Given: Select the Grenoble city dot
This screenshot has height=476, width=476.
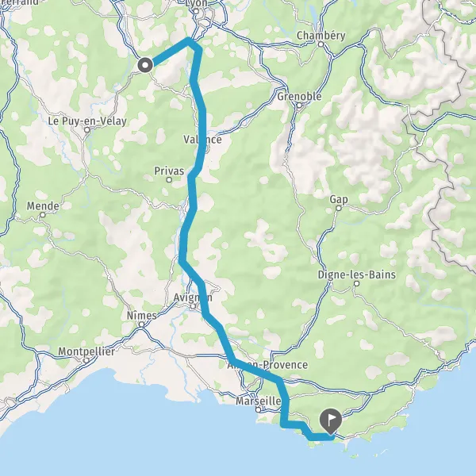Looking at the screenshot, I should pyautogui.click(x=299, y=106).
